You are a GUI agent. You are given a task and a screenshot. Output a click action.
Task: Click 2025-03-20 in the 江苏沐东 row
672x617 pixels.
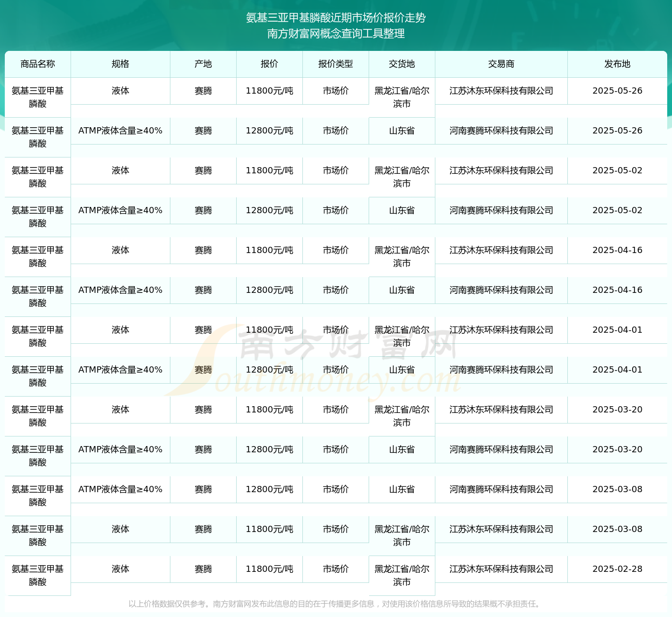point(617,410)
